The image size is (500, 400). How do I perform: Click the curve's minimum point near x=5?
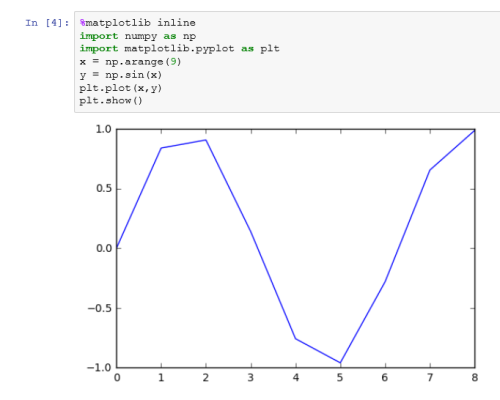tap(340, 363)
